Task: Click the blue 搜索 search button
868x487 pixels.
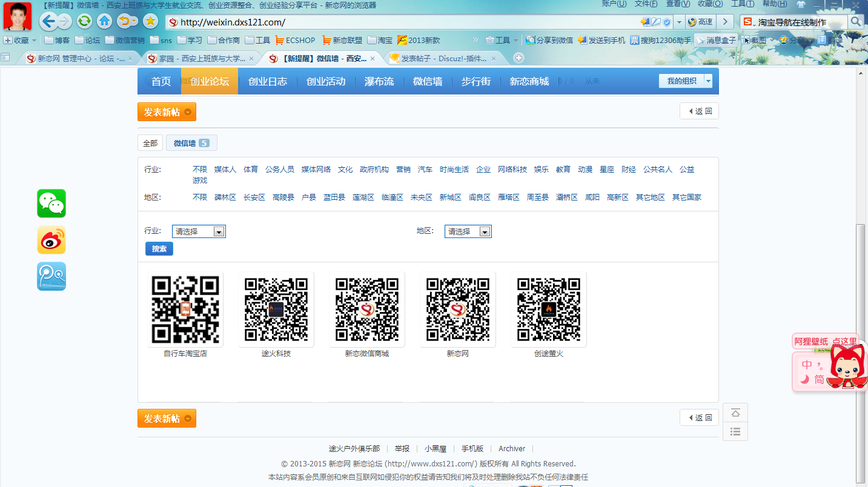Action: click(159, 248)
